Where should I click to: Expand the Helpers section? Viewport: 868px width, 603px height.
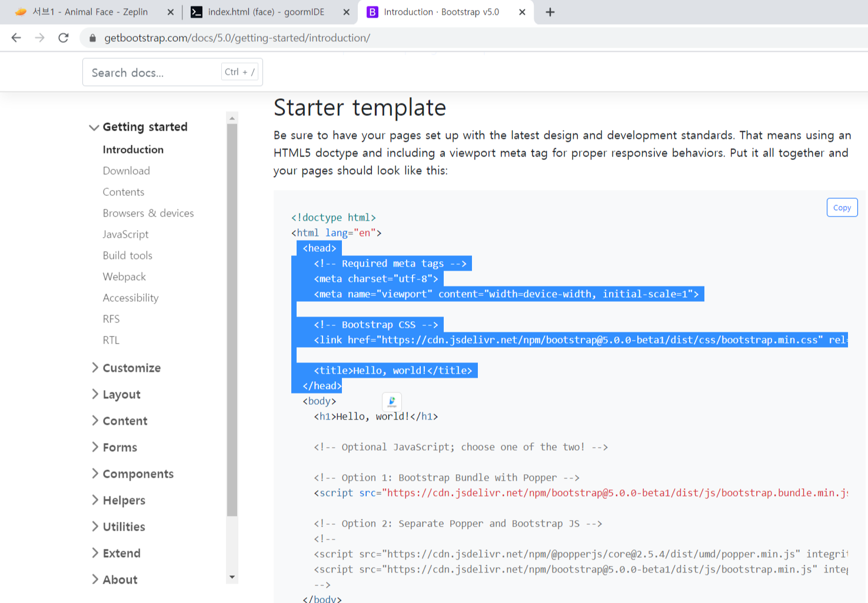tap(118, 500)
